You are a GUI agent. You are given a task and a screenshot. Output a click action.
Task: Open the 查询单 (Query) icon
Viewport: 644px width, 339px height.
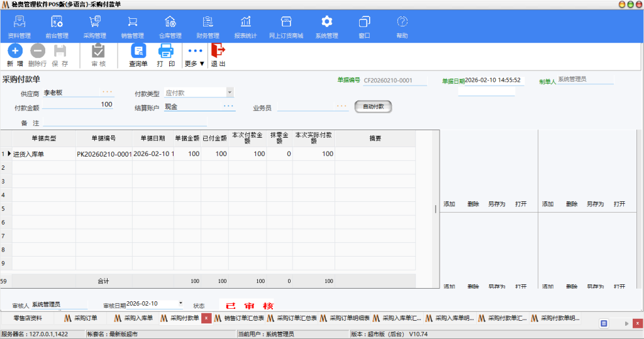click(138, 52)
